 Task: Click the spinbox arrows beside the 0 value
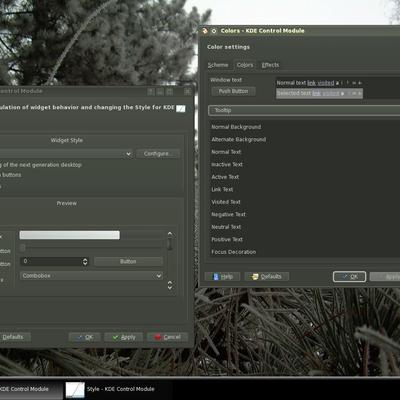pos(85,262)
